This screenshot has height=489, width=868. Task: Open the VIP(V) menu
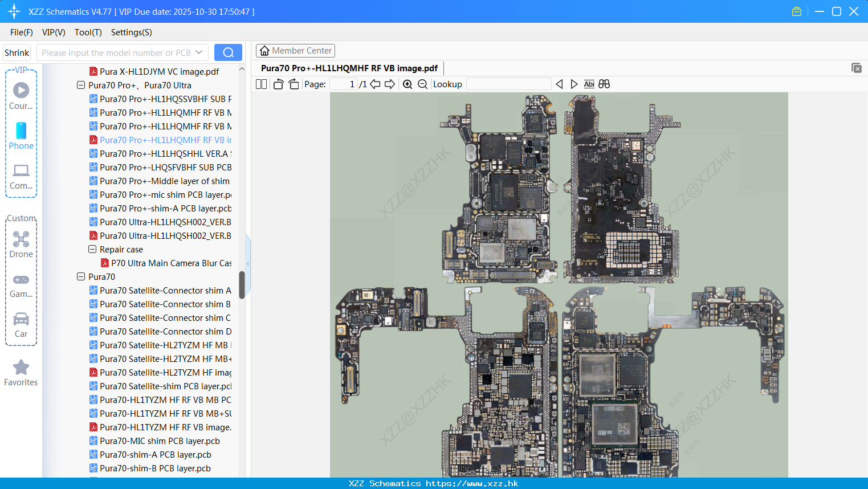[54, 32]
